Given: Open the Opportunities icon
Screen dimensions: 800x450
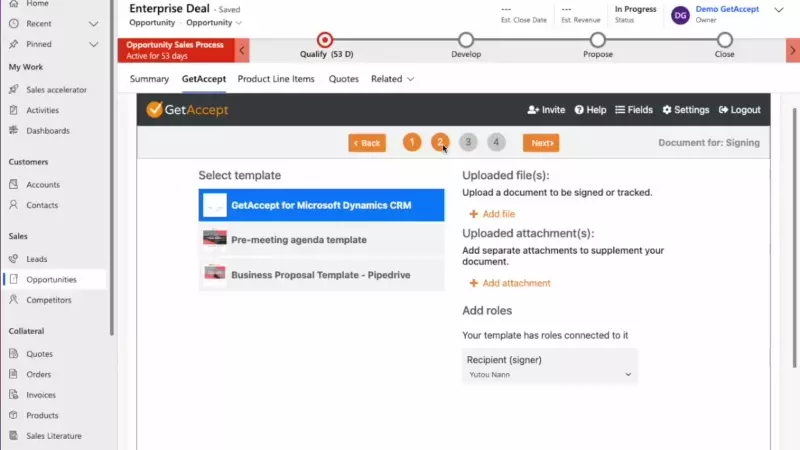Looking at the screenshot, I should click(x=14, y=279).
